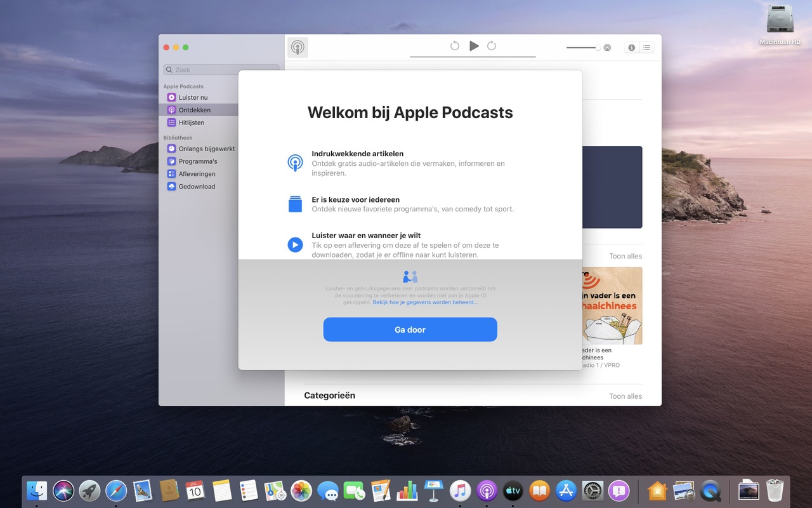Click the Play button in the Podcasts toolbar
Image resolution: width=812 pixels, height=508 pixels.
[x=474, y=46]
